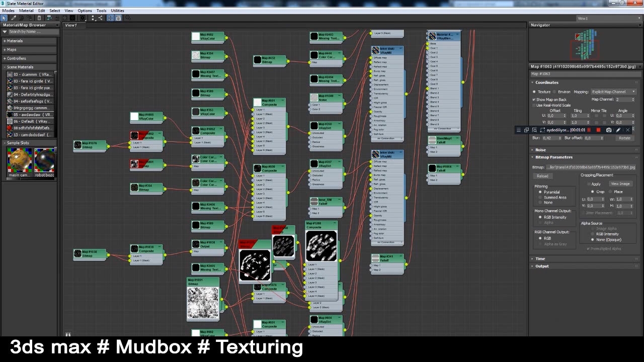
Task: Enable the cropping Apply checkbox
Action: click(589, 184)
